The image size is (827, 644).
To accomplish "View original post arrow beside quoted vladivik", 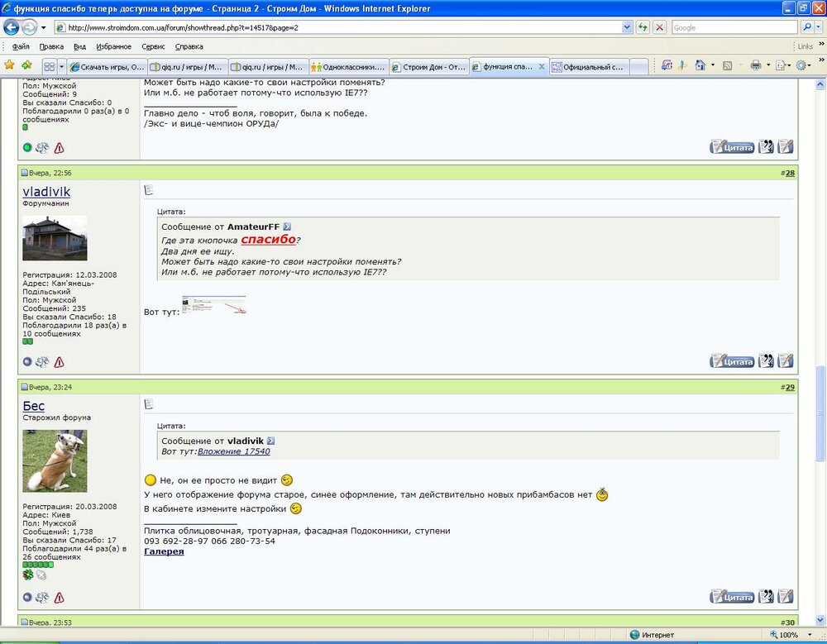I will [270, 441].
